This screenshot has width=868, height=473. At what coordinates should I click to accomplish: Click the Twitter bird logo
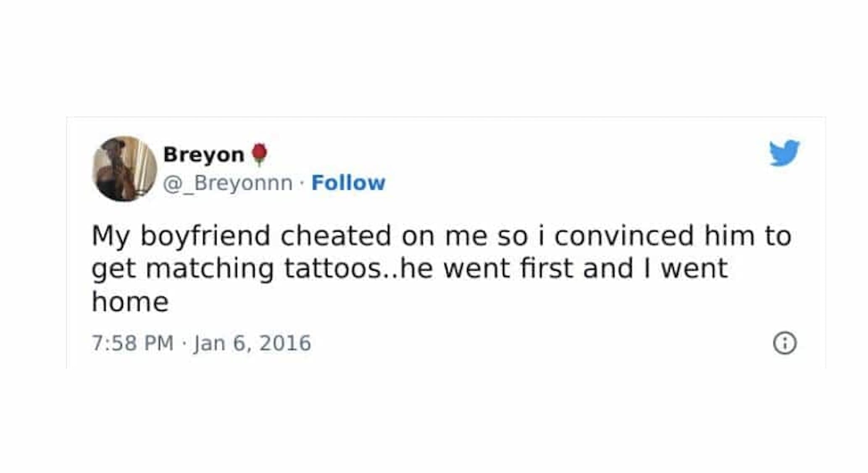784,153
